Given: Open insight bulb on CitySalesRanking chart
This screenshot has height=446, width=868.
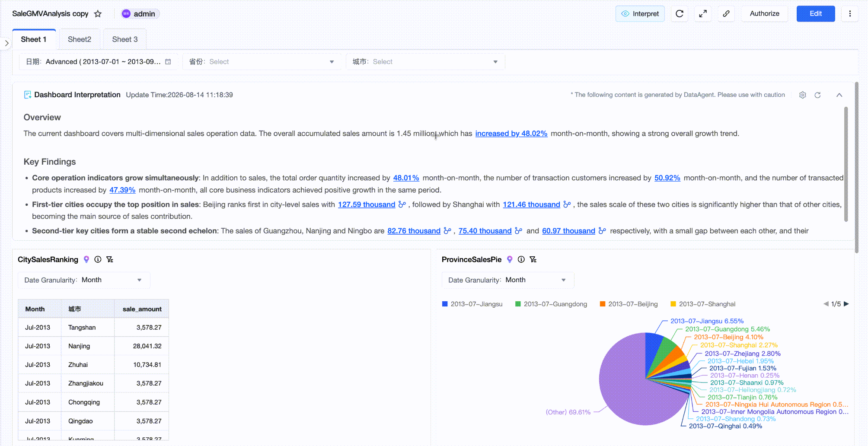Looking at the screenshot, I should tap(86, 259).
